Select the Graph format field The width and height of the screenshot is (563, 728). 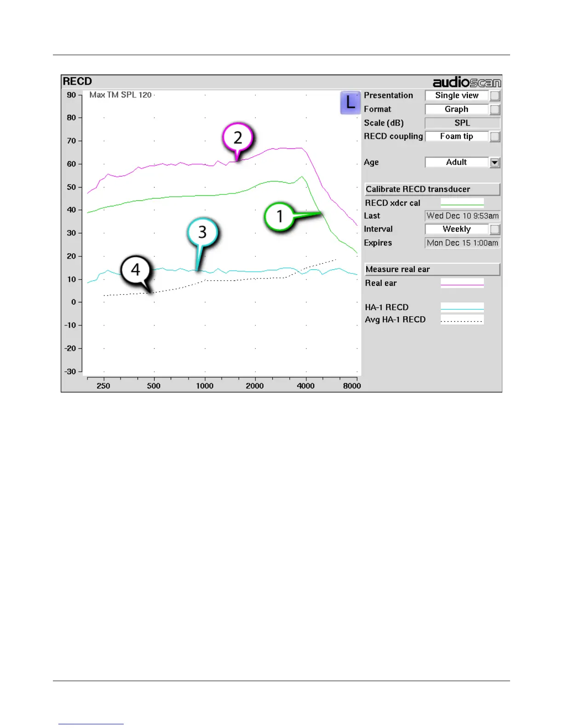(457, 109)
